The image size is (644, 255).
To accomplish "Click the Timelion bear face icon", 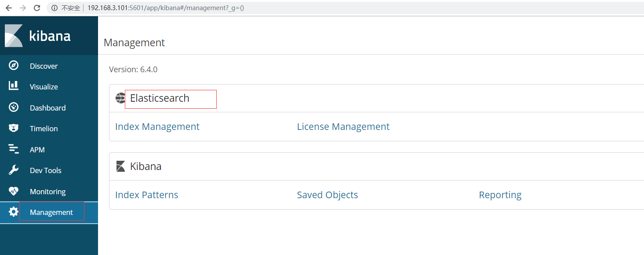I will [x=14, y=128].
